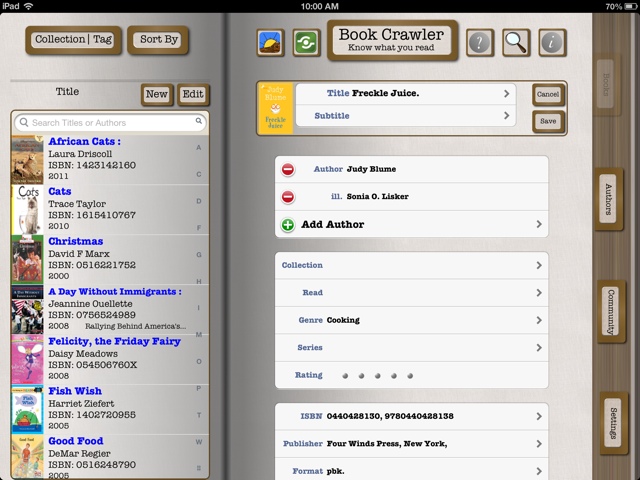640x480 pixels.
Task: Tap the Wi-Fi icon in status bar
Action: tap(29, 6)
